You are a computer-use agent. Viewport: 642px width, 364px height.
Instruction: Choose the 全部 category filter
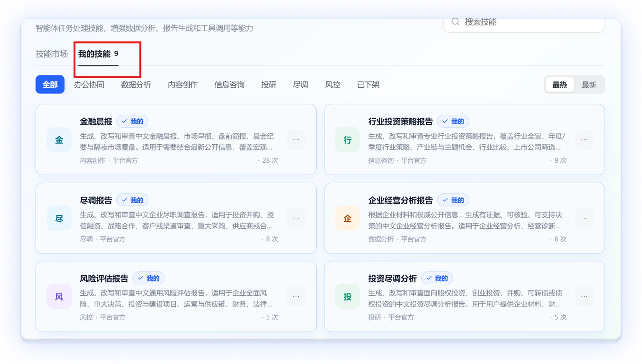click(50, 84)
